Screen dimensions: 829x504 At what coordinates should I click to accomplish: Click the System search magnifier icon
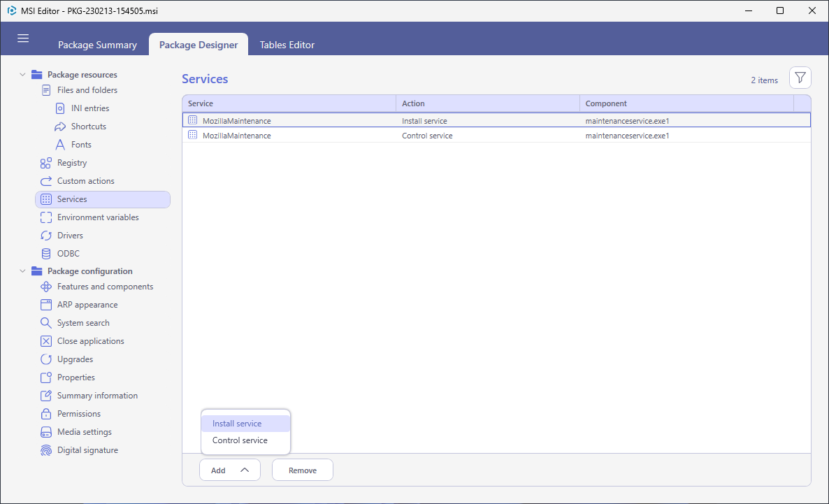click(46, 323)
